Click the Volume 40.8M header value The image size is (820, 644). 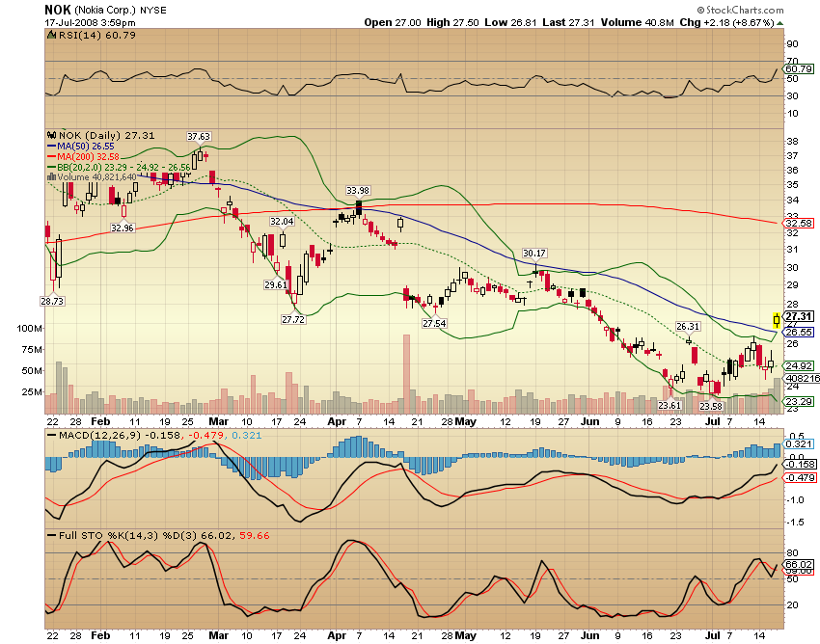(x=637, y=22)
